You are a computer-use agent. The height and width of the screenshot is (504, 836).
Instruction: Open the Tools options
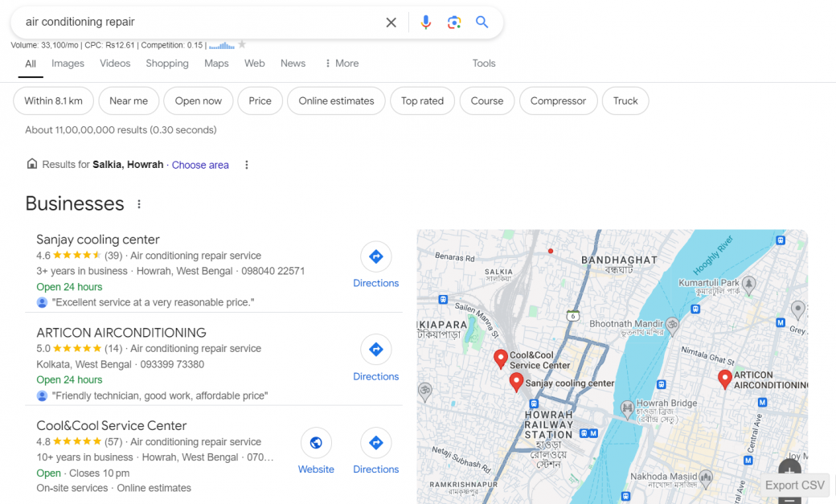[x=484, y=64]
